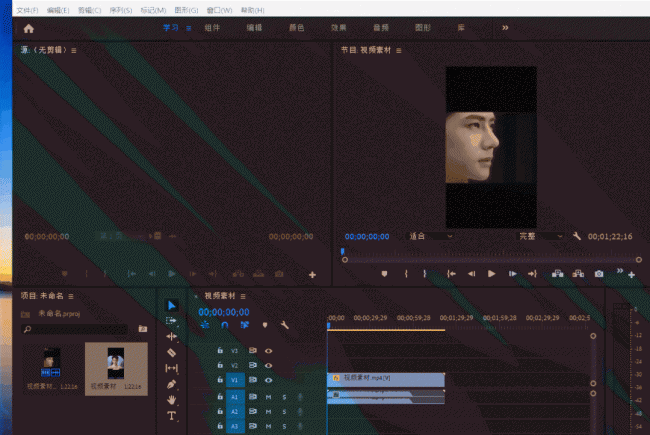This screenshot has height=435, width=650.
Task: Add a marker in the timeline toolbar
Action: click(x=265, y=325)
